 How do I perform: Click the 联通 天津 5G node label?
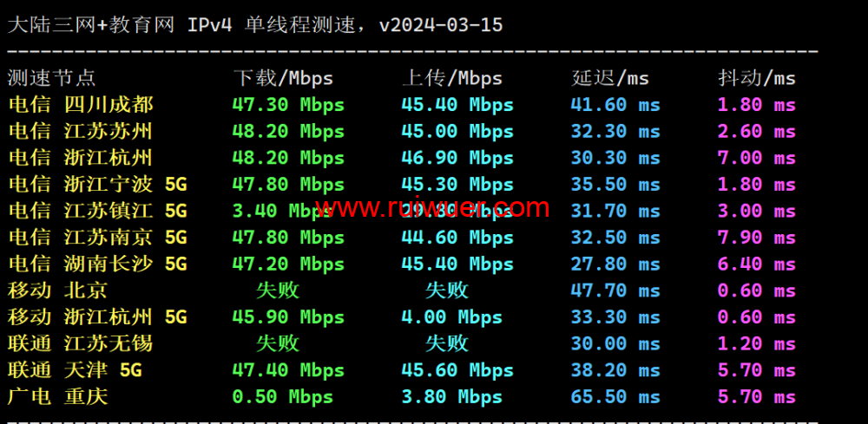click(x=75, y=370)
